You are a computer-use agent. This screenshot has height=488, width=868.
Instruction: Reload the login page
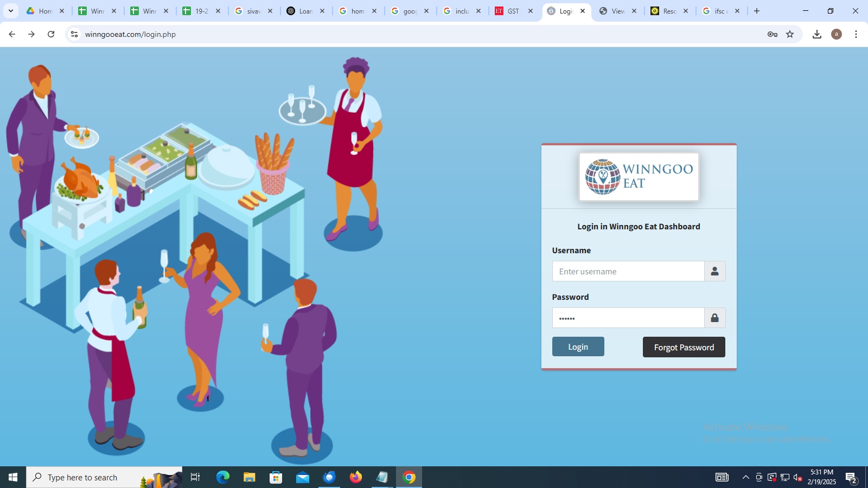(51, 34)
